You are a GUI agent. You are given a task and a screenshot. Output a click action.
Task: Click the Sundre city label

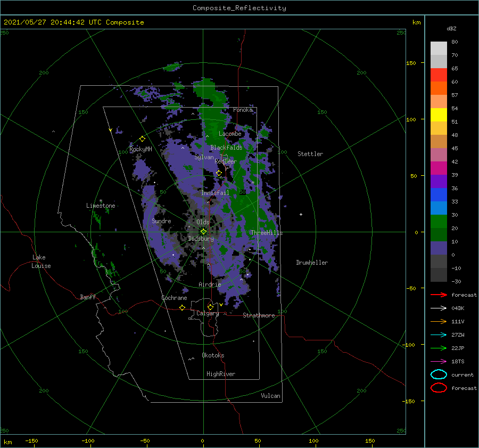click(x=161, y=221)
